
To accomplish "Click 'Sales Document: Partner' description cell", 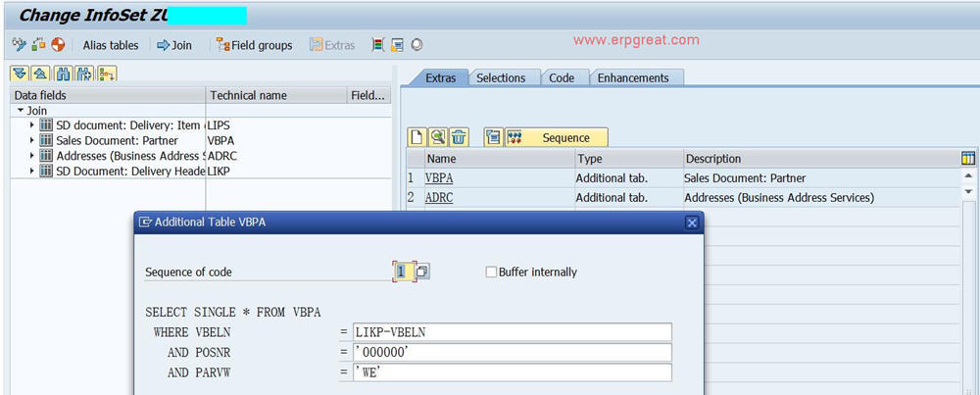I will [x=820, y=178].
